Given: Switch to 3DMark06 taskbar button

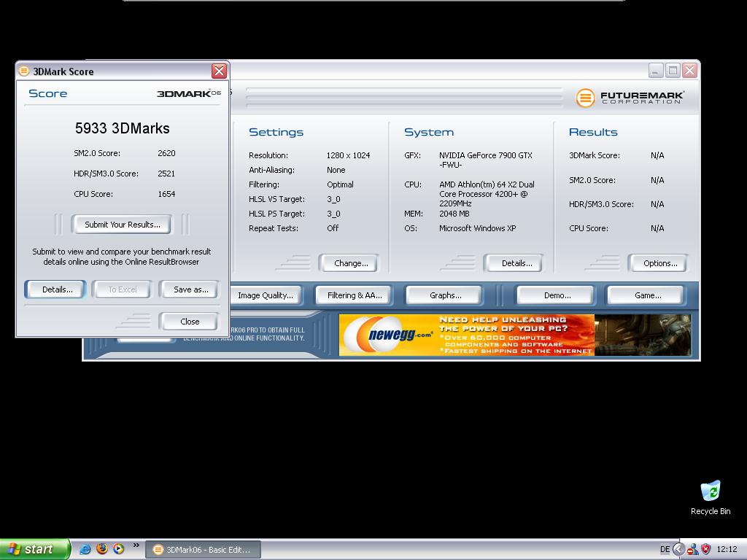Looking at the screenshot, I should tap(203, 550).
